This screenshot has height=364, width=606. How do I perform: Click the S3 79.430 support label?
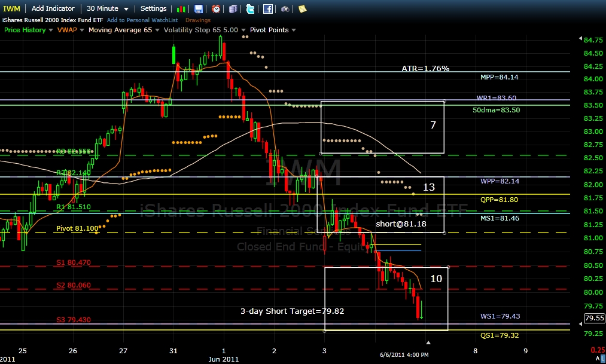pyautogui.click(x=74, y=320)
